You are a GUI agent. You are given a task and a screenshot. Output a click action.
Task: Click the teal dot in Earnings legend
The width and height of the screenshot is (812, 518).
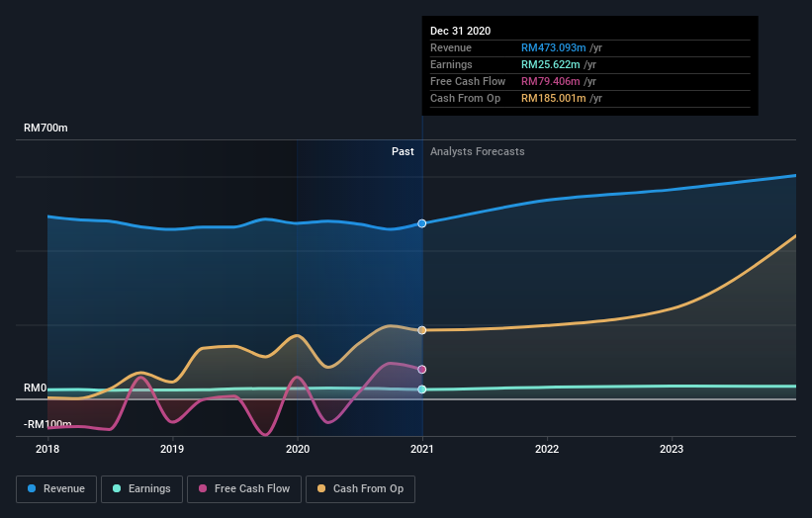pos(117,488)
